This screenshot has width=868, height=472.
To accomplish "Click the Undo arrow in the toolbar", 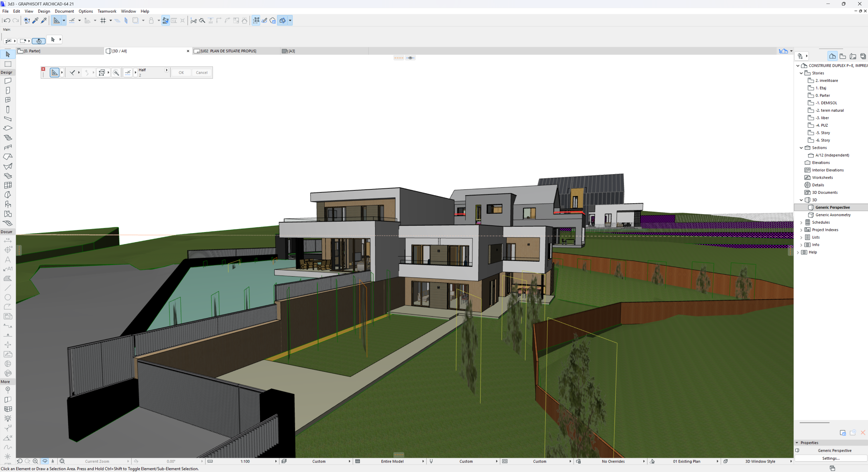I will click(x=7, y=21).
